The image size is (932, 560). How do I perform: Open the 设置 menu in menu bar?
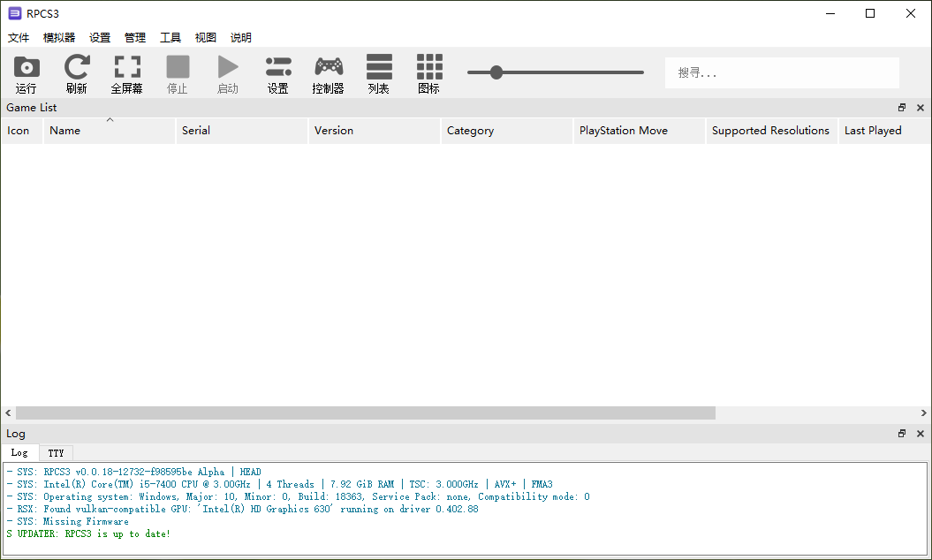[100, 37]
